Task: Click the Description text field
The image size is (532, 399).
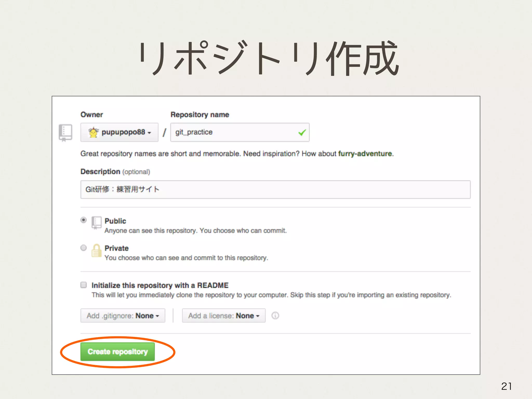Action: pos(275,190)
